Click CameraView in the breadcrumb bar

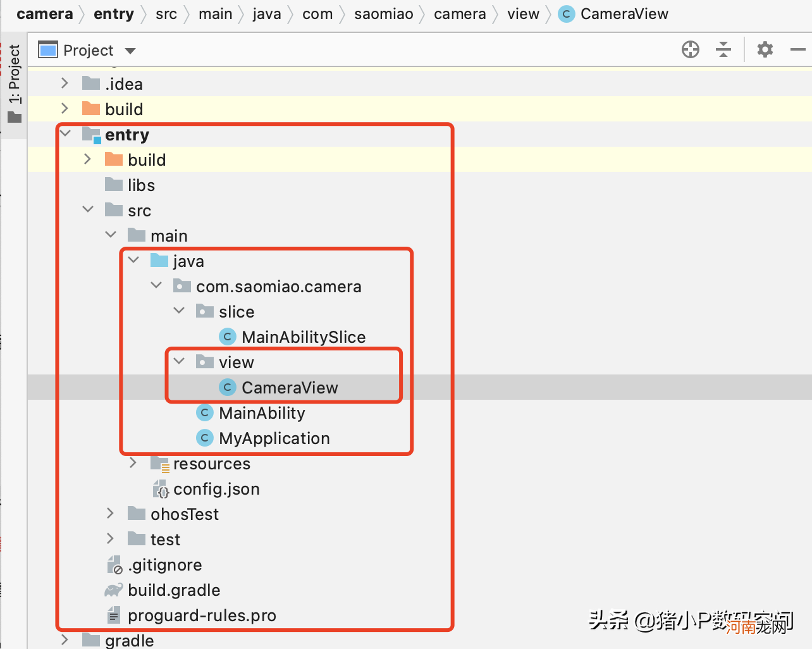click(x=624, y=14)
